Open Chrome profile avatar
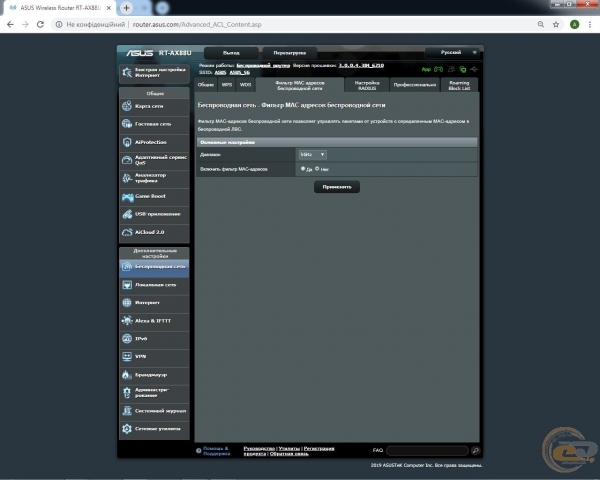 click(x=574, y=24)
